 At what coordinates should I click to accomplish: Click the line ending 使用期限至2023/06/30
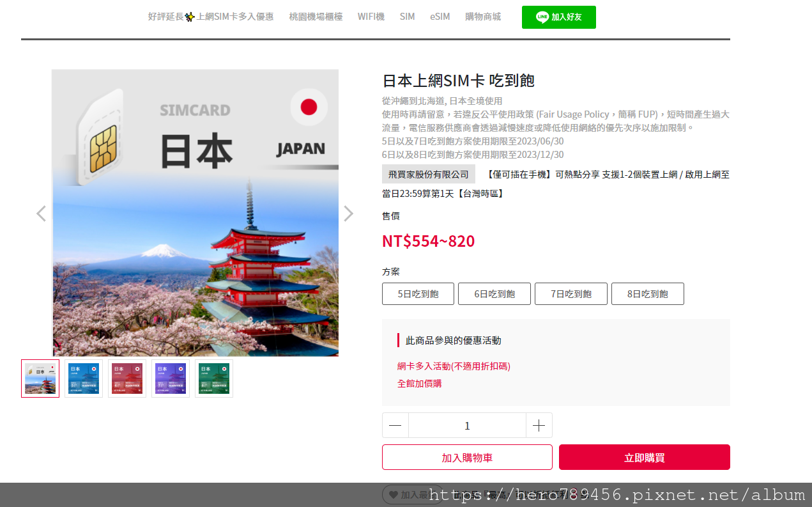(473, 141)
